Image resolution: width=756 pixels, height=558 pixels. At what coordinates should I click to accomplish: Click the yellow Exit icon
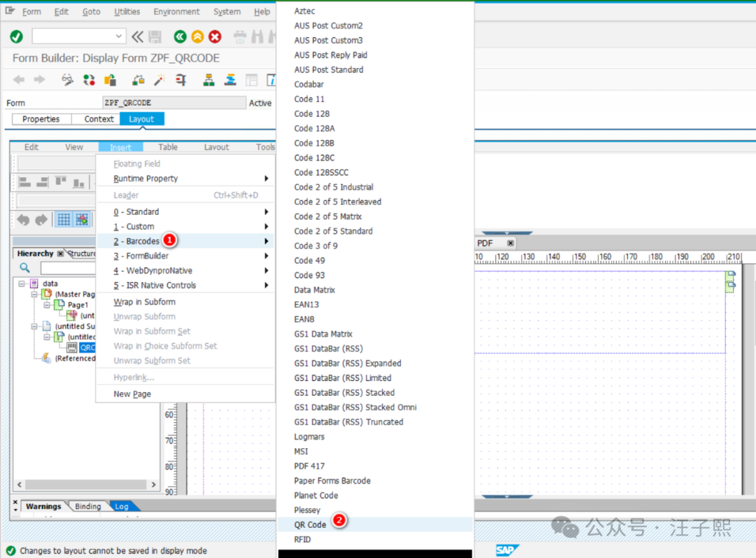click(x=197, y=36)
